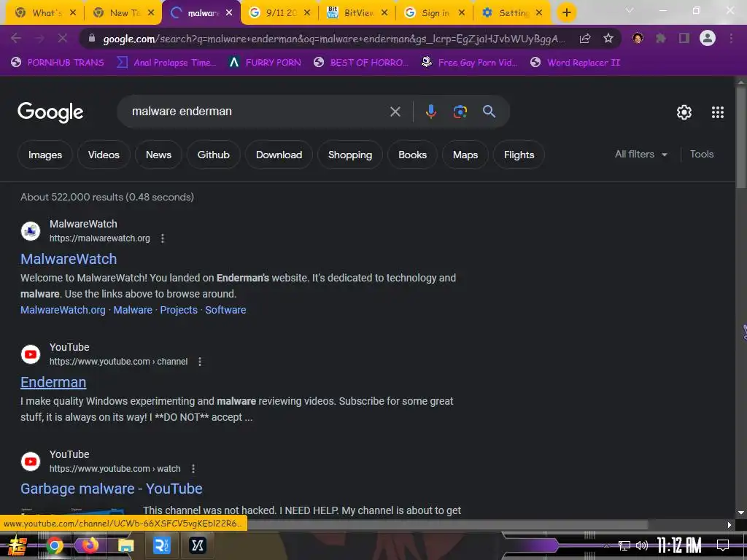Launch Firefox from the taskbar
The width and height of the screenshot is (747, 560).
[90, 545]
